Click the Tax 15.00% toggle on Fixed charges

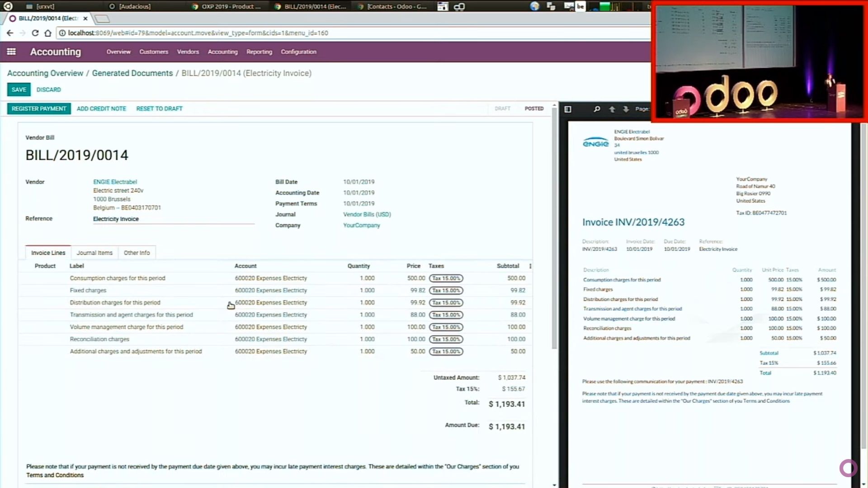click(x=446, y=290)
